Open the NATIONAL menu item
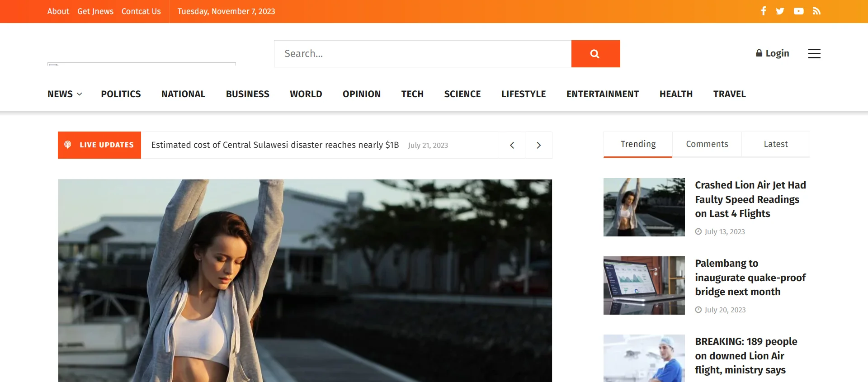Image resolution: width=868 pixels, height=382 pixels. coord(183,94)
